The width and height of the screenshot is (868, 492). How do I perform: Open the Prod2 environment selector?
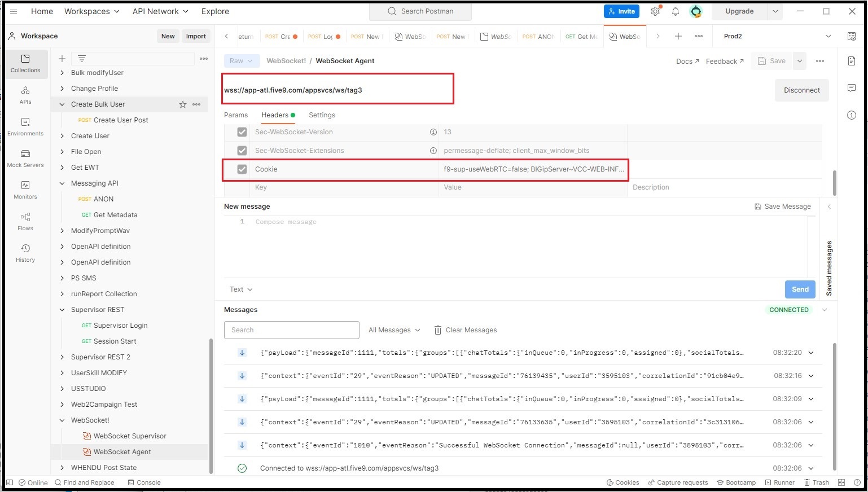[777, 36]
